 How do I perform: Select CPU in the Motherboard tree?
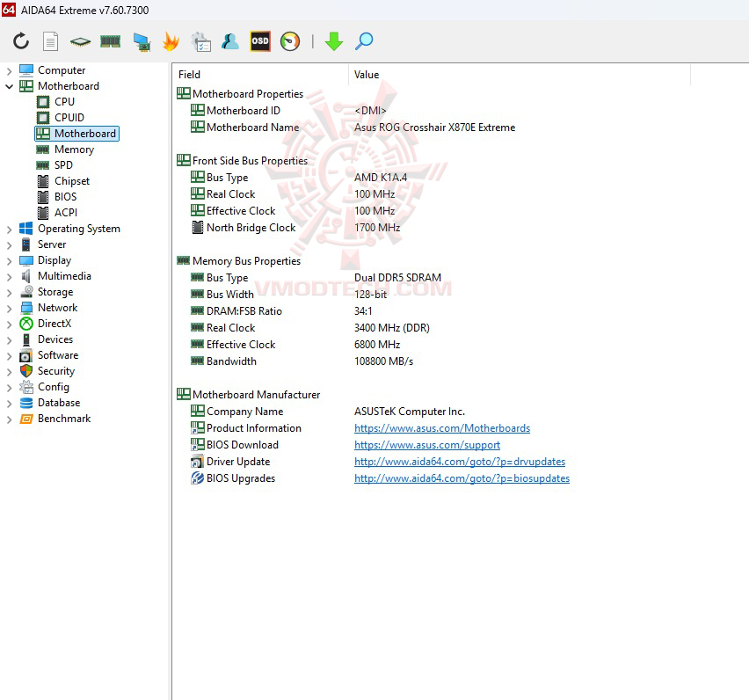[x=64, y=102]
